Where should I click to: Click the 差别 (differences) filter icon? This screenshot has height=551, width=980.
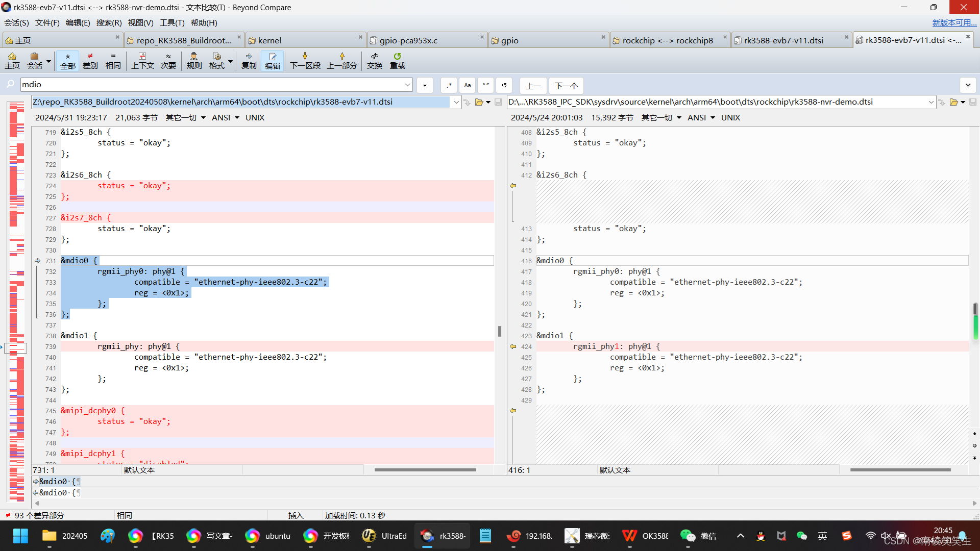pyautogui.click(x=90, y=60)
